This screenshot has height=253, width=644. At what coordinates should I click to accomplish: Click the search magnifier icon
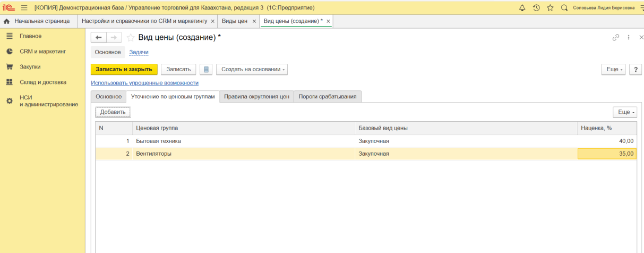pyautogui.click(x=564, y=8)
